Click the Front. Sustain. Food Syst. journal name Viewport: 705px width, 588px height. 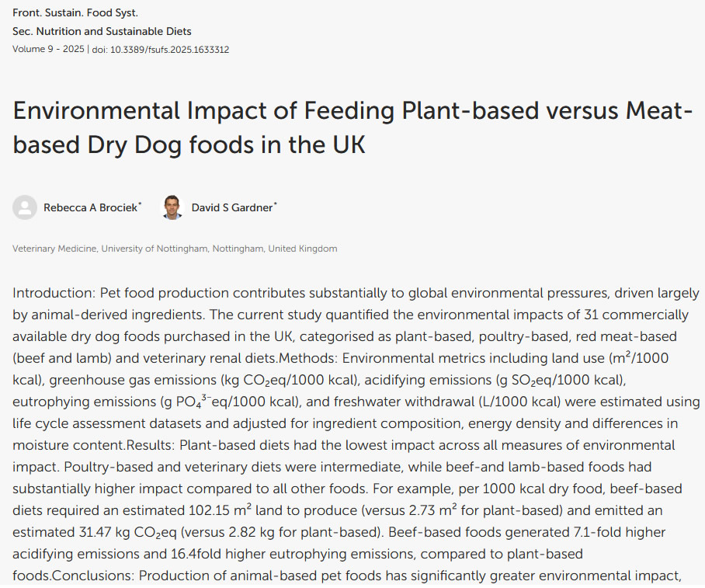(x=75, y=13)
